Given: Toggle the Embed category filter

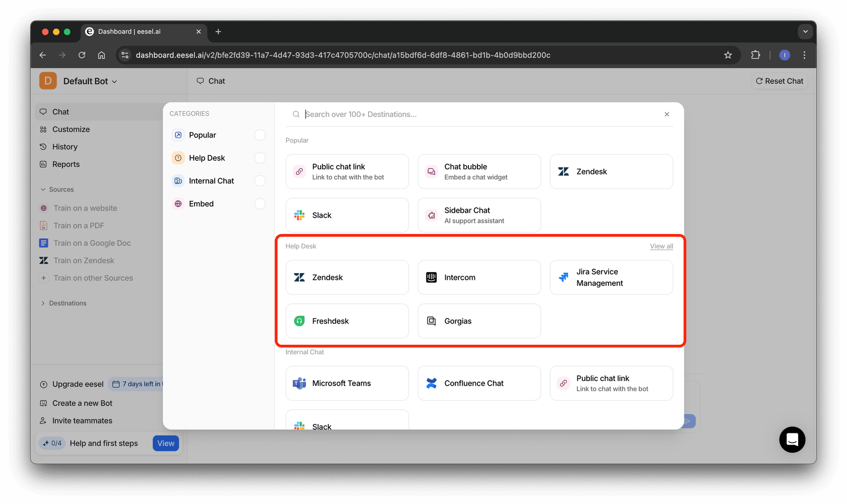Looking at the screenshot, I should 260,204.
